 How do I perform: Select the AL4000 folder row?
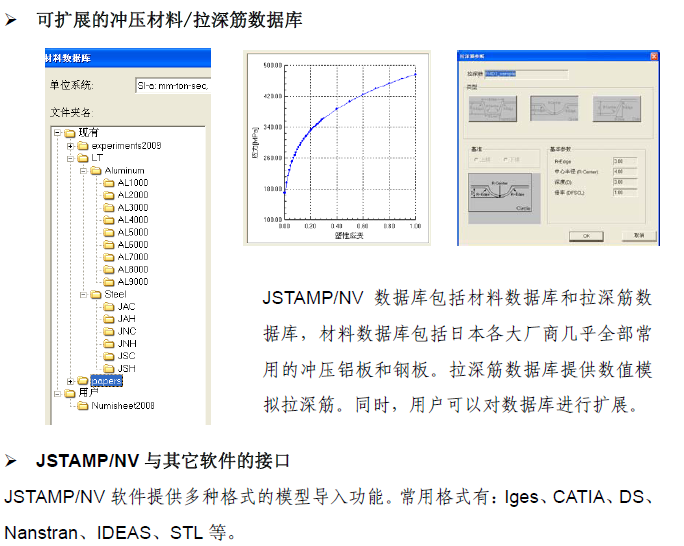[126, 220]
